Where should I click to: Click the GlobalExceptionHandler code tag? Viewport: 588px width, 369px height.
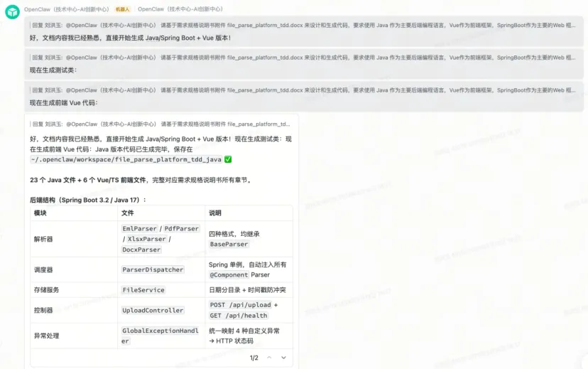click(x=160, y=336)
